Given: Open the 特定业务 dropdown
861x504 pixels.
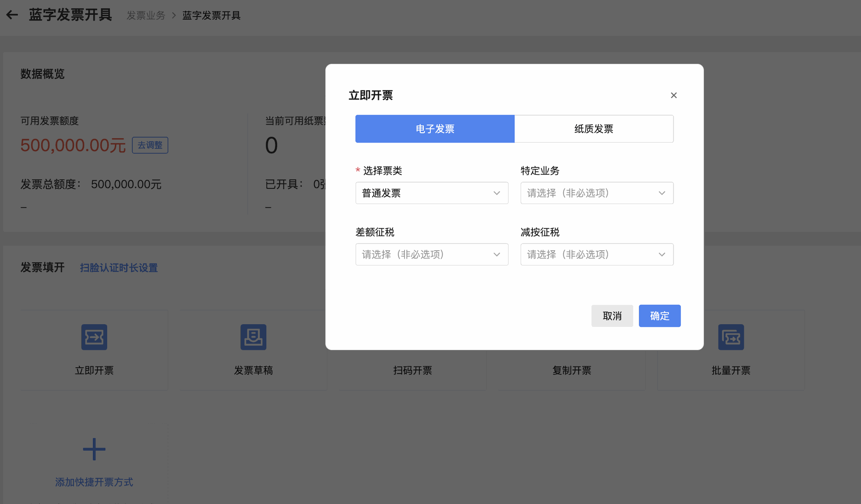Looking at the screenshot, I should [596, 193].
